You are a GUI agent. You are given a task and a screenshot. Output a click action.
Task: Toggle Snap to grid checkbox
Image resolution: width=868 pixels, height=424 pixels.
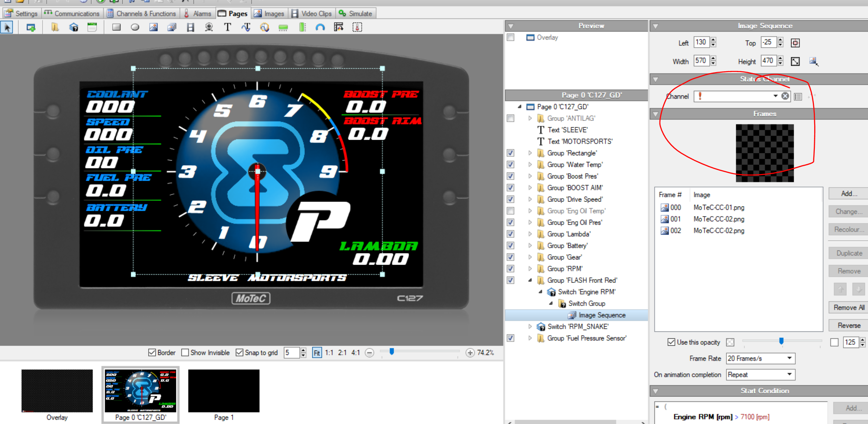tap(239, 353)
